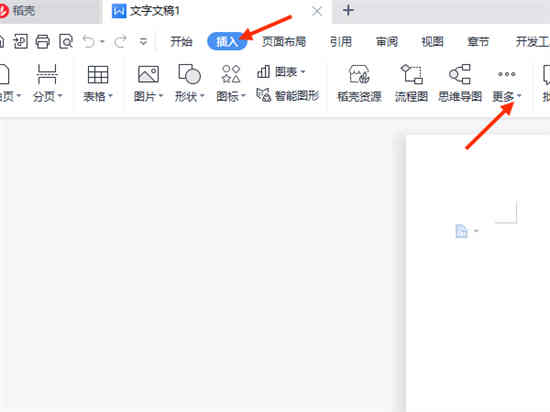The width and height of the screenshot is (550, 412).
Task: Switch to the 开始 tab
Action: click(181, 42)
